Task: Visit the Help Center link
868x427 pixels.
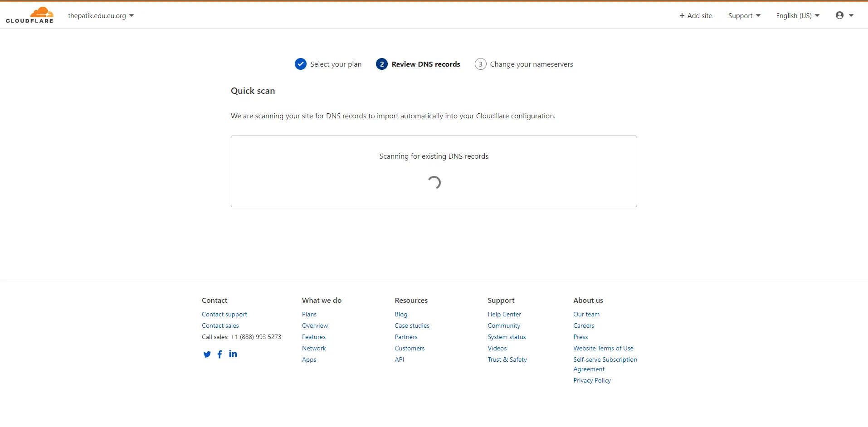Action: 504,314
